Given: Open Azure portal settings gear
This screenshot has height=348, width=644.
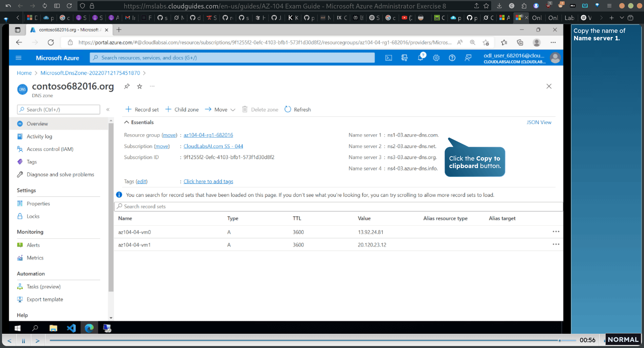Looking at the screenshot, I should pyautogui.click(x=436, y=58).
